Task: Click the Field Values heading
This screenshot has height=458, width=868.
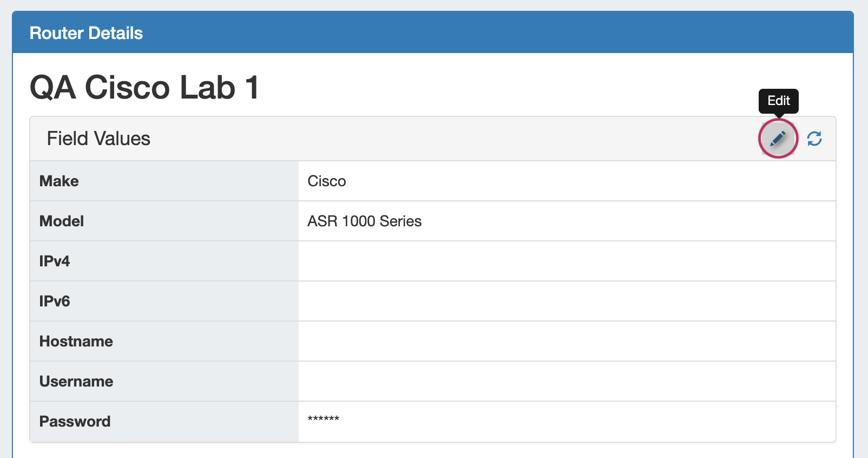Action: (98, 139)
